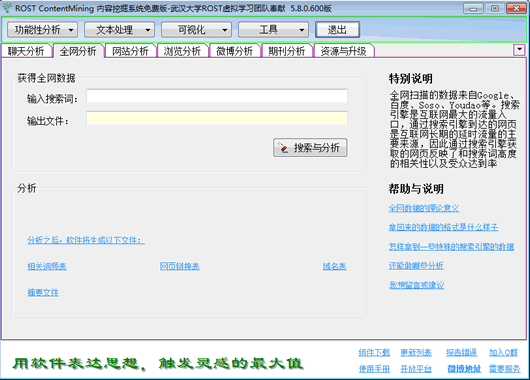Open the 域名表 link
Screen dimensions: 530x380
coord(335,266)
